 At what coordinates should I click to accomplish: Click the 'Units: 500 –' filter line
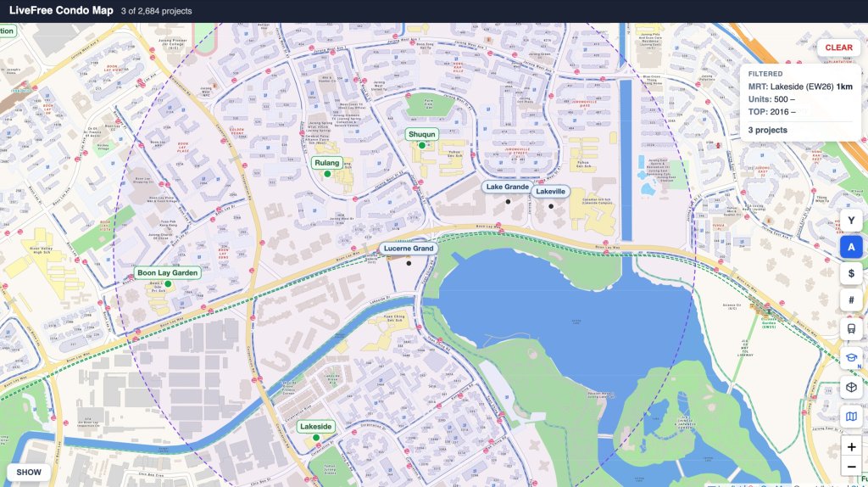tap(771, 99)
